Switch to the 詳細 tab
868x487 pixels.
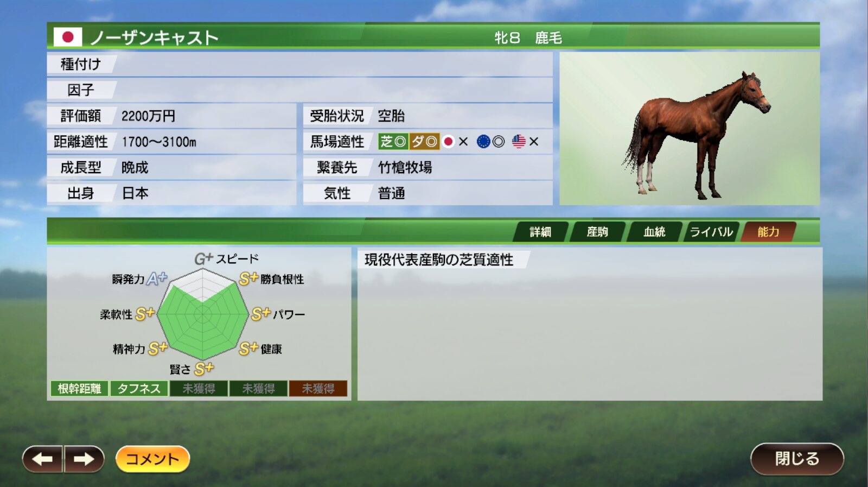tap(540, 232)
